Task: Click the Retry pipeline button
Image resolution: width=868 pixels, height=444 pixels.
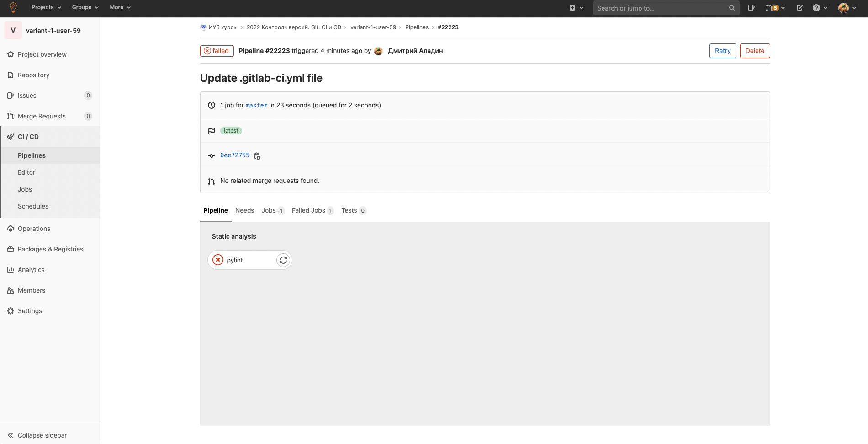Action: 722,51
